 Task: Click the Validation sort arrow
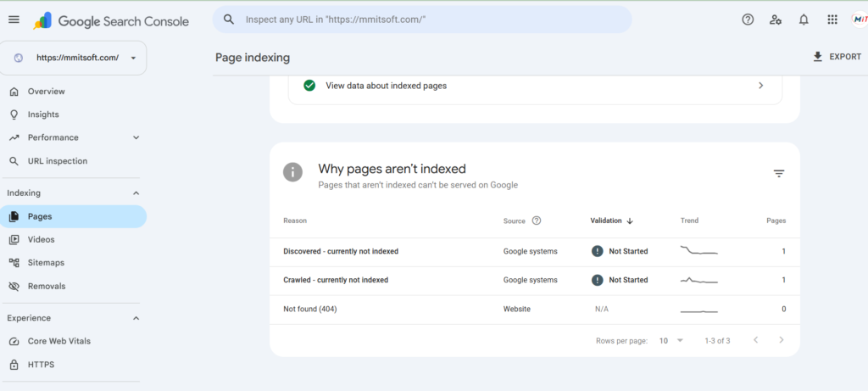pyautogui.click(x=630, y=221)
